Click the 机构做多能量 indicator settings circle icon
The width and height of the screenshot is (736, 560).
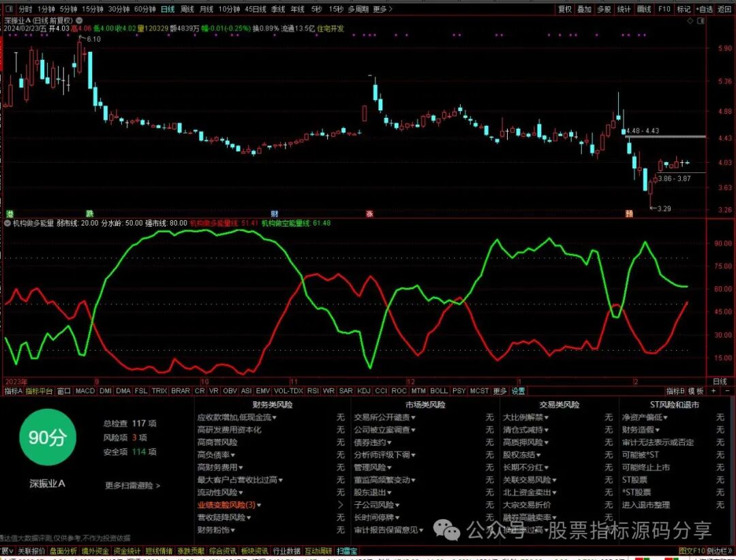pos(7,223)
